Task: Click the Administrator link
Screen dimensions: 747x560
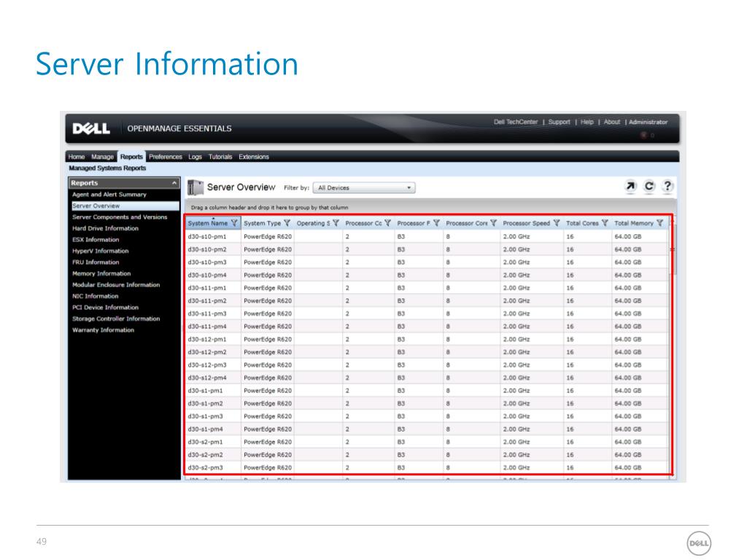Action: pyautogui.click(x=648, y=122)
